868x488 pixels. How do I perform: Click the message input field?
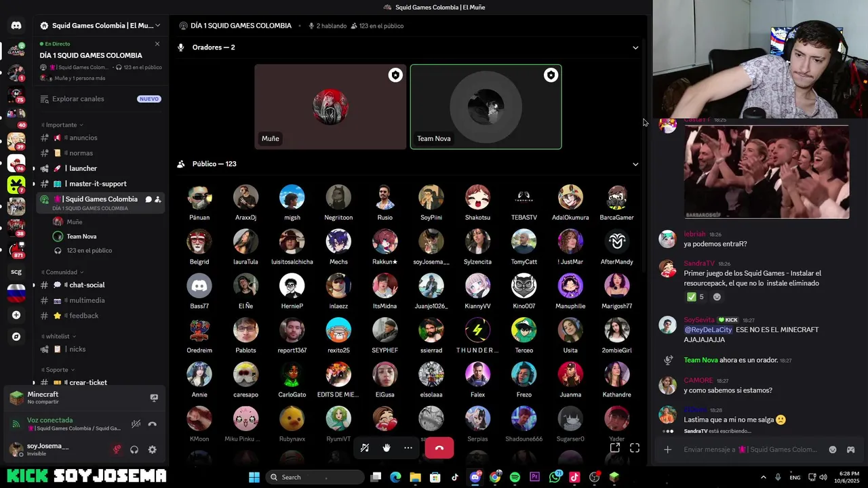pyautogui.click(x=751, y=449)
